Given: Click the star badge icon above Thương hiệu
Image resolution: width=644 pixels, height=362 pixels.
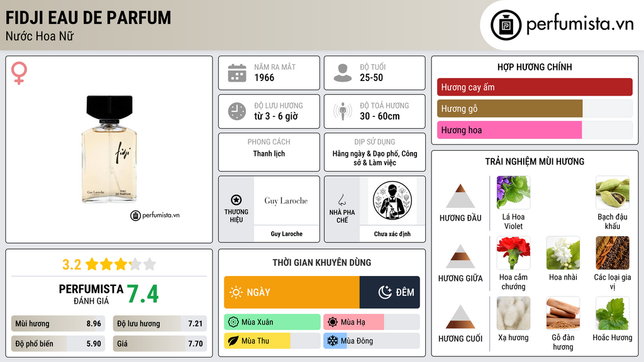Looking at the screenshot, I should tap(236, 200).
